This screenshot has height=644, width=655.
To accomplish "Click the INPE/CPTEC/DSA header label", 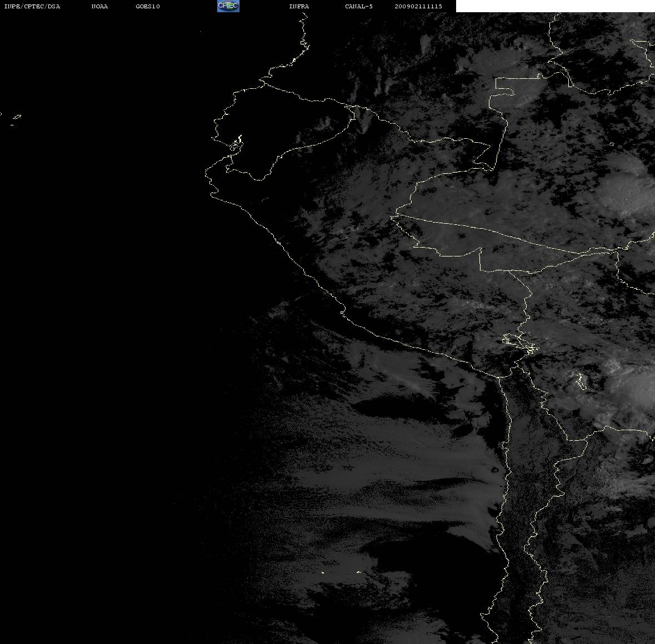I will [x=32, y=6].
